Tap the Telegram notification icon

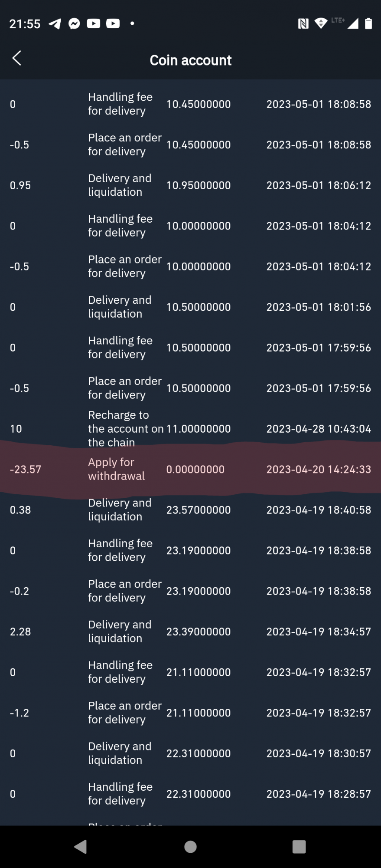[55, 23]
